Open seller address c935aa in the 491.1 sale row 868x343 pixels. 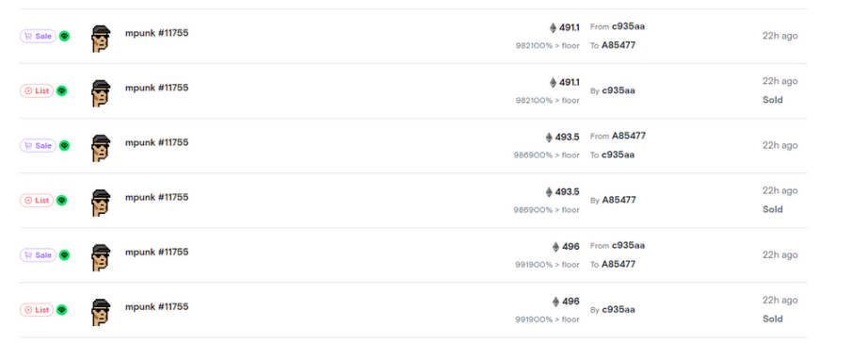point(628,26)
